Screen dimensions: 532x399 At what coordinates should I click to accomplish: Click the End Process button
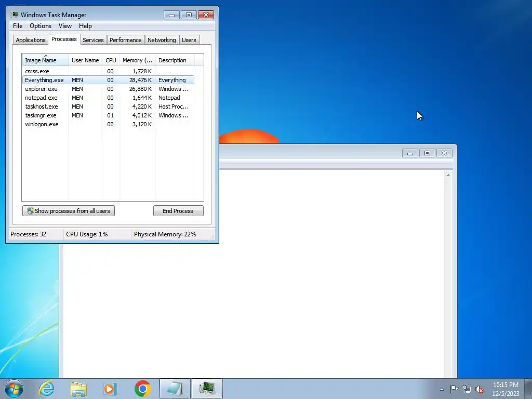tap(179, 211)
